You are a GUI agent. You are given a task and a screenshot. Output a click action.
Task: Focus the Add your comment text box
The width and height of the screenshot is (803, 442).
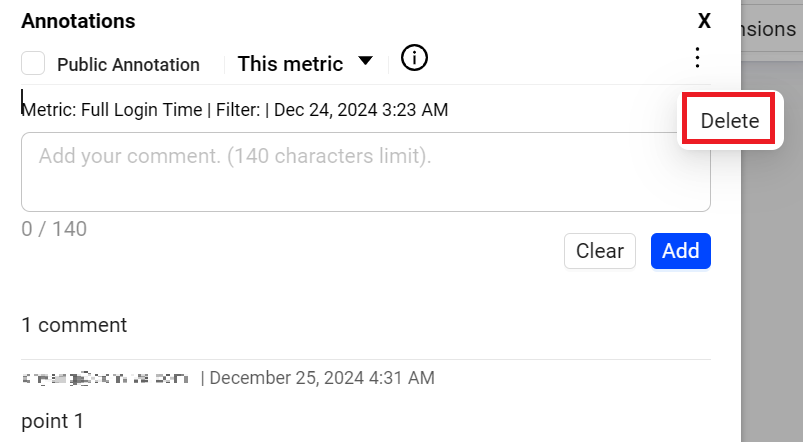(365, 172)
